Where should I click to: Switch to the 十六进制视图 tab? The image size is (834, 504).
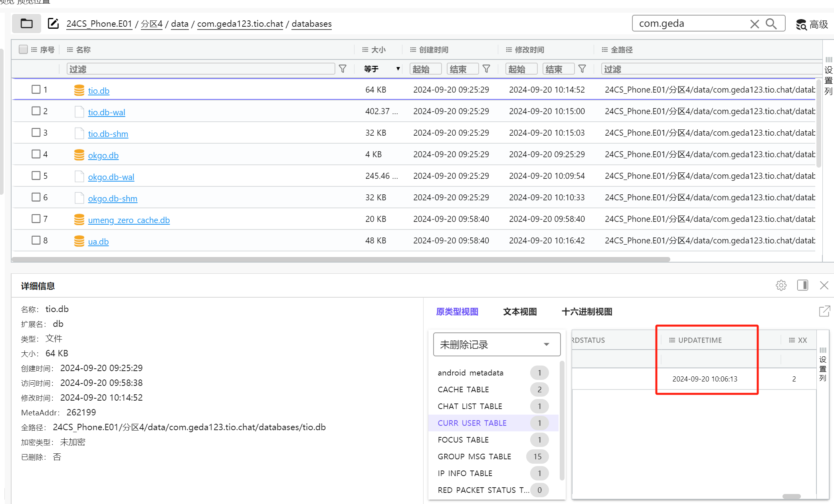(x=586, y=312)
